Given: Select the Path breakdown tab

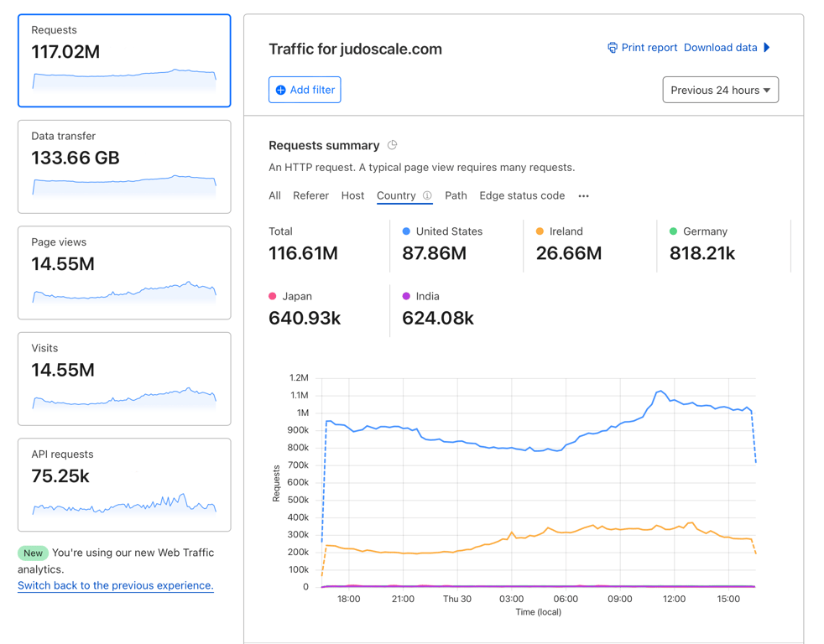Looking at the screenshot, I should 456,195.
